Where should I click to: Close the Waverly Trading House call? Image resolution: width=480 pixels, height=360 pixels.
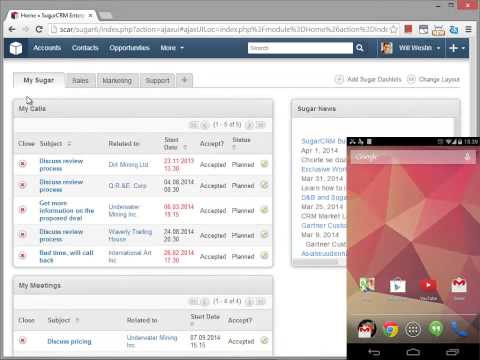[x=22, y=235]
